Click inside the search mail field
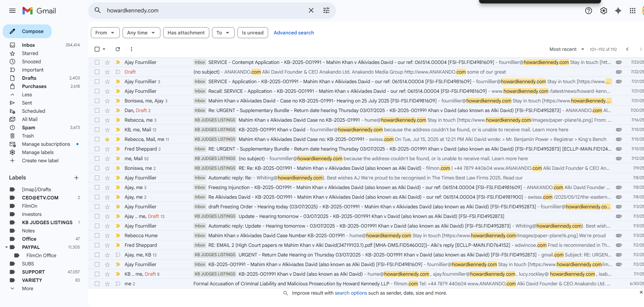 (x=203, y=10)
